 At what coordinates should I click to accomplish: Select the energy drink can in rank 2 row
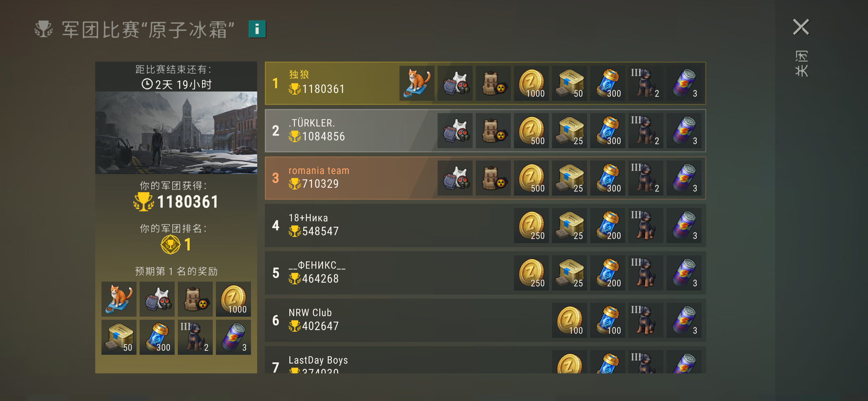point(684,131)
